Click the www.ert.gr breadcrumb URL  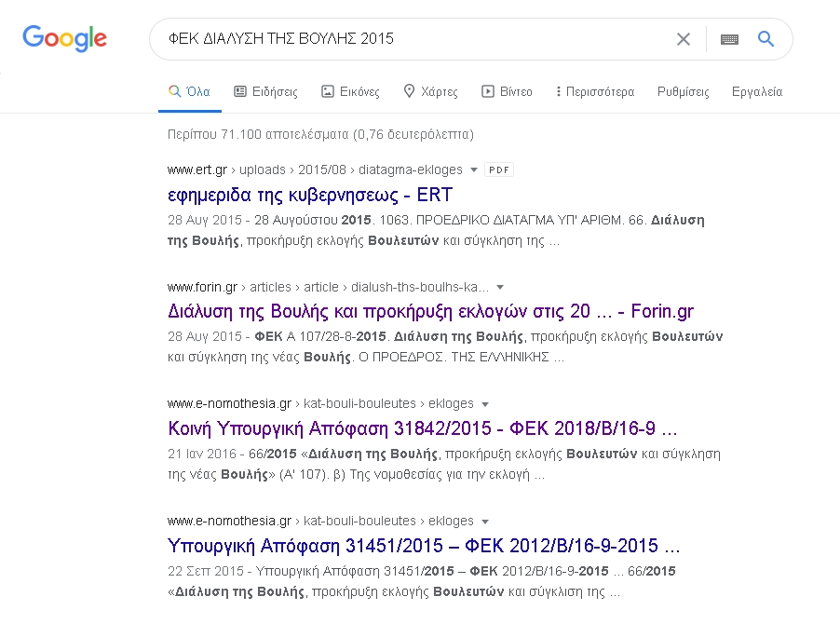click(x=315, y=170)
